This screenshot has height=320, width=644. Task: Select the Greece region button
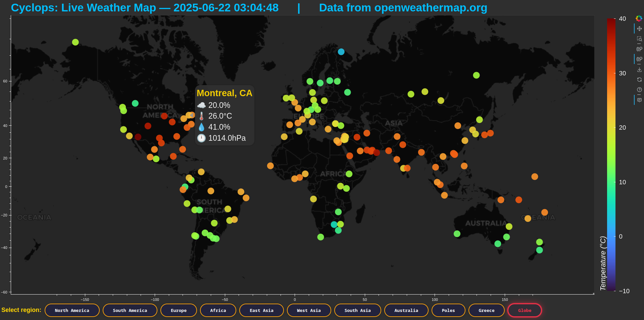point(487,310)
